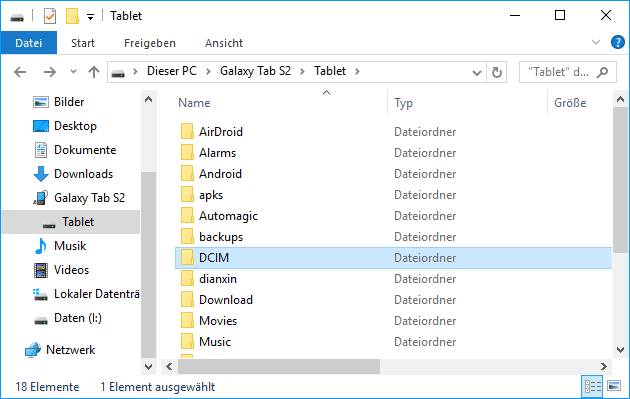Switch to the Freigeben ribbon tab
This screenshot has height=399, width=630.
[150, 43]
